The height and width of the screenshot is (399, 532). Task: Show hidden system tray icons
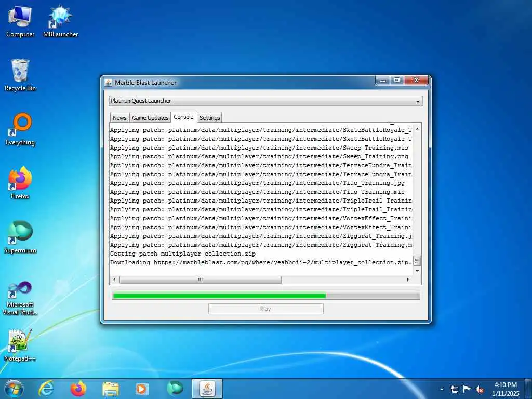[442, 389]
